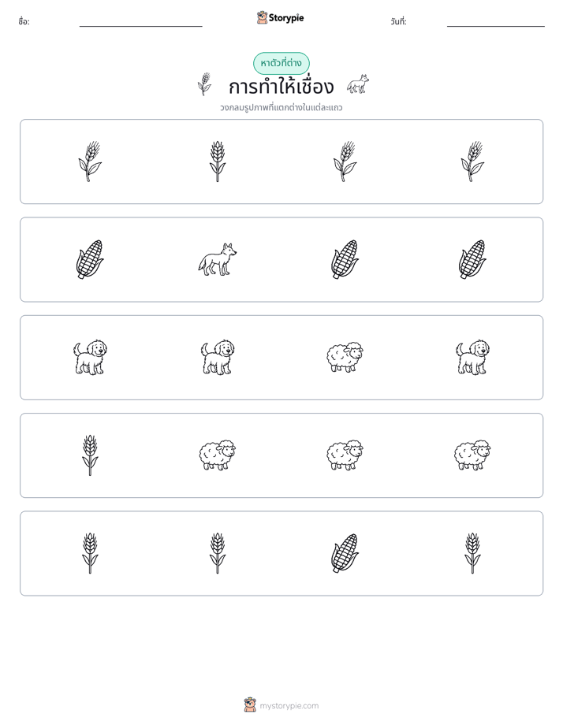This screenshot has height=728, width=563.
Task: Click the name line after ชื่อ:
Action: (x=140, y=24)
